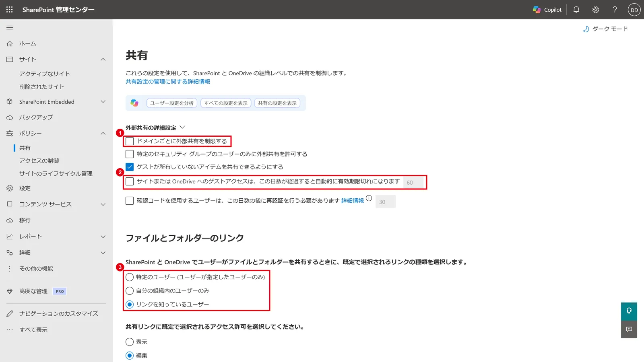The height and width of the screenshot is (362, 644).
Task: Click the Copilot icon in suggestion bar
Action: point(134,103)
